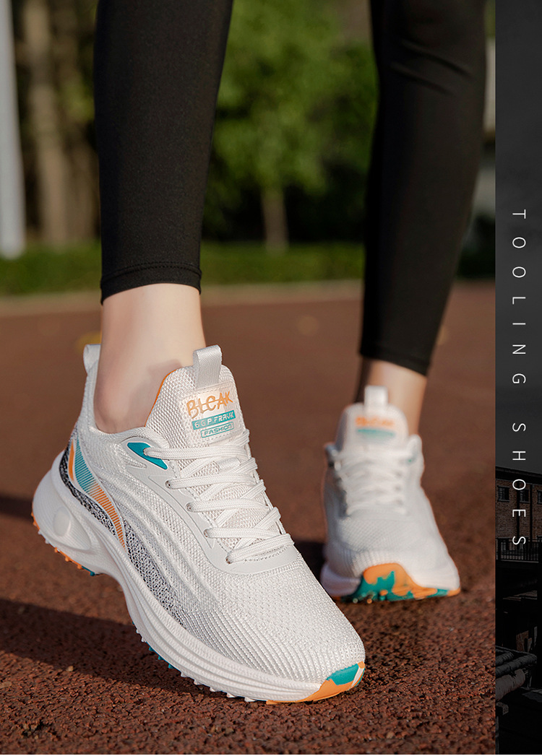
Task: Click the orange "BLCAK" logo on shoe tongue
Action: pos(210,404)
